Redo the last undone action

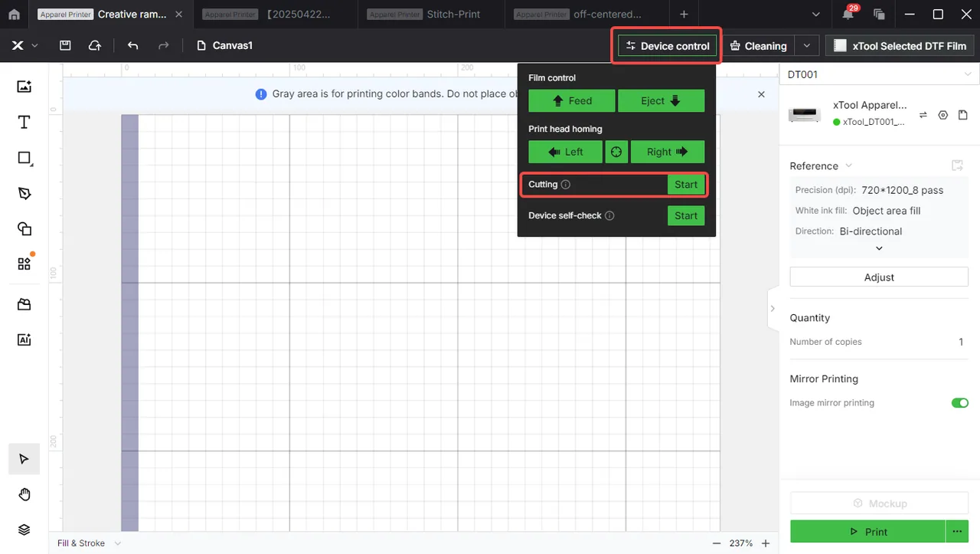pyautogui.click(x=163, y=46)
